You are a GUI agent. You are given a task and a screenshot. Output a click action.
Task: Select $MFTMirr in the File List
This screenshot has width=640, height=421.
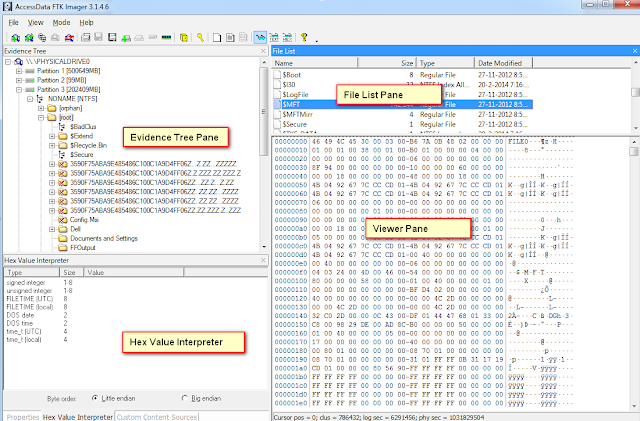pos(402,114)
